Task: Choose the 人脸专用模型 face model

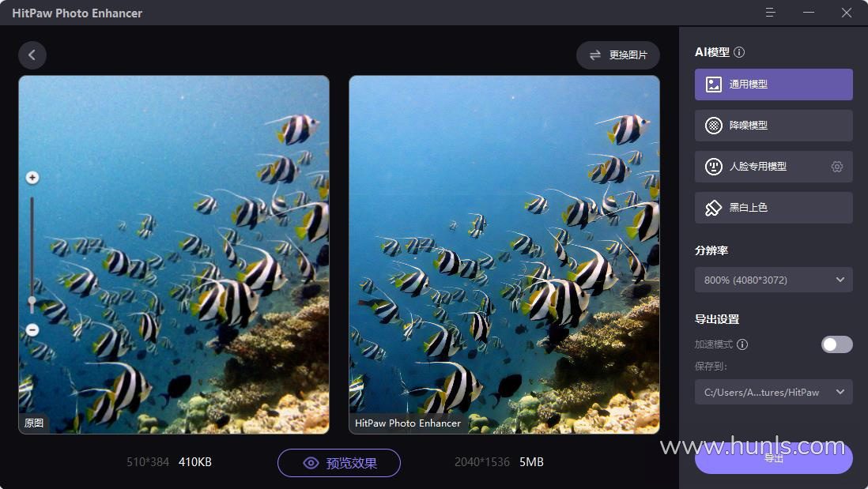Action: click(x=759, y=167)
